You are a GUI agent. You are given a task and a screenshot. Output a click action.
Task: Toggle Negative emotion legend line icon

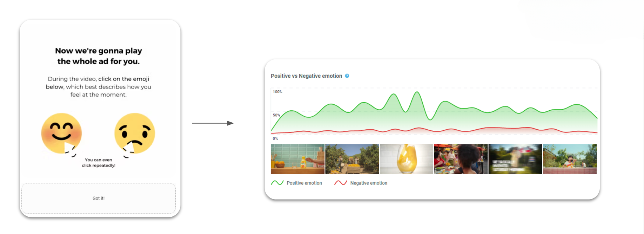pos(341,183)
